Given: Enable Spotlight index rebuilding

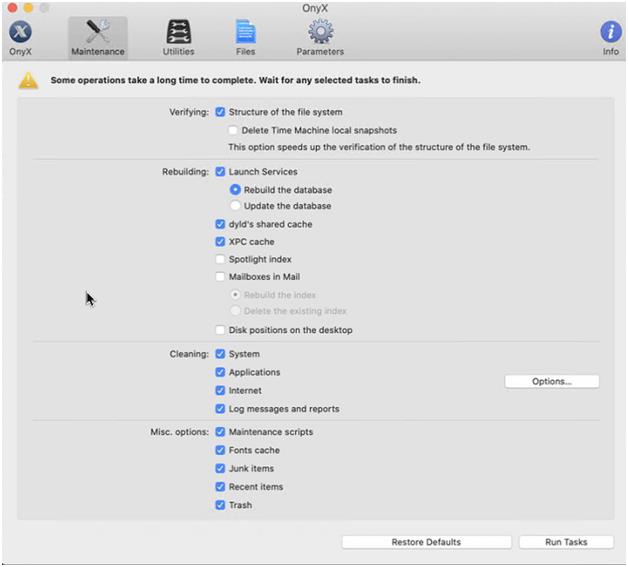Looking at the screenshot, I should pyautogui.click(x=220, y=259).
